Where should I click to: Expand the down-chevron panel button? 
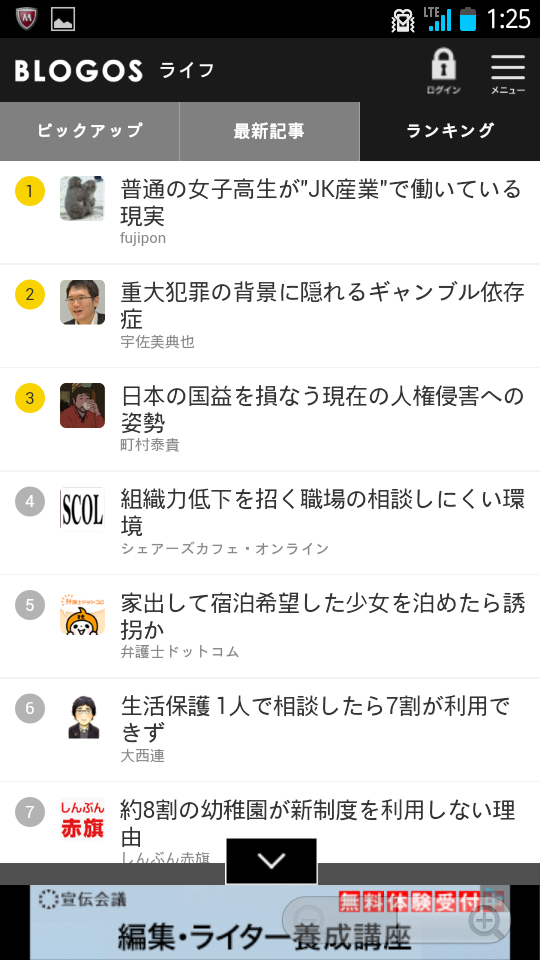(271, 861)
